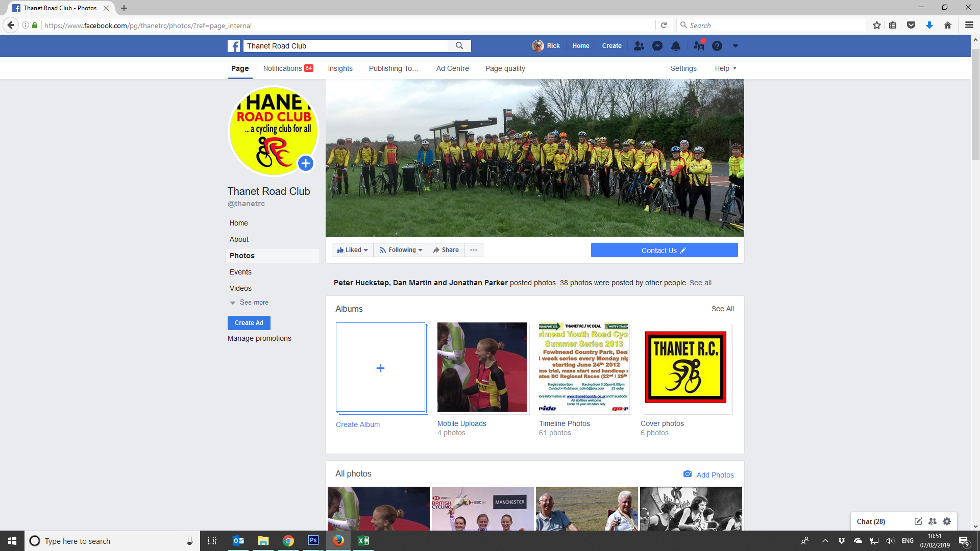
Task: Expand the Help dropdown in page menu
Action: pyautogui.click(x=725, y=68)
